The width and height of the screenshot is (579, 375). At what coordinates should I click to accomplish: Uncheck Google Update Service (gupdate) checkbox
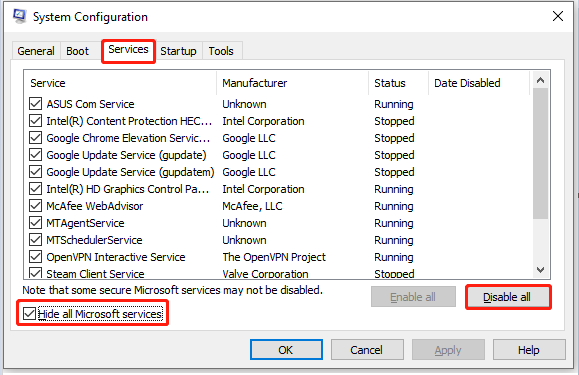pos(35,155)
